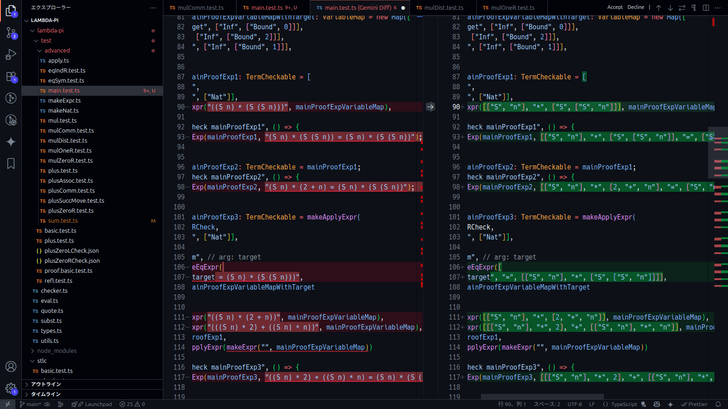Change LF end of line
Screen dimensions: 728x409
592,404
